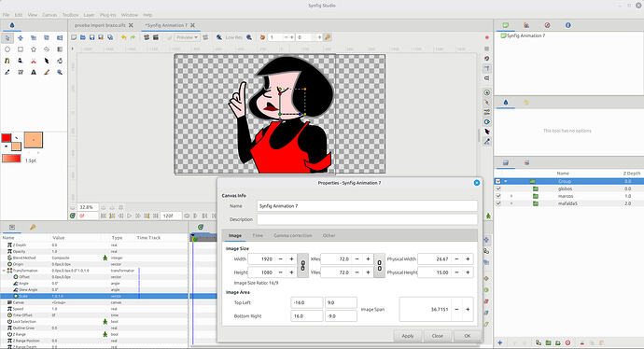This screenshot has height=349, width=644.
Task: Select the Smooth Move tool
Action: (x=21, y=37)
